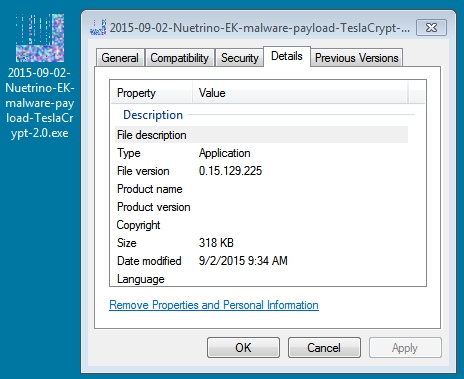Click the Description group heading
This screenshot has width=464, height=379.
[153, 115]
